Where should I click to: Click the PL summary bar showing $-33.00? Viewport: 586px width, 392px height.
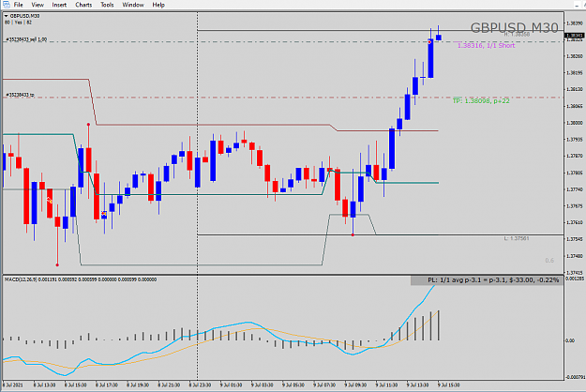pos(487,279)
